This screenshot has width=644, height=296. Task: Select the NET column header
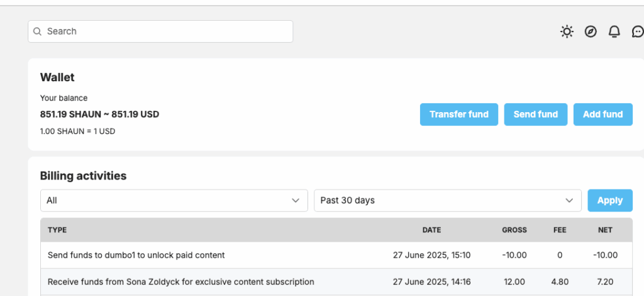606,231
